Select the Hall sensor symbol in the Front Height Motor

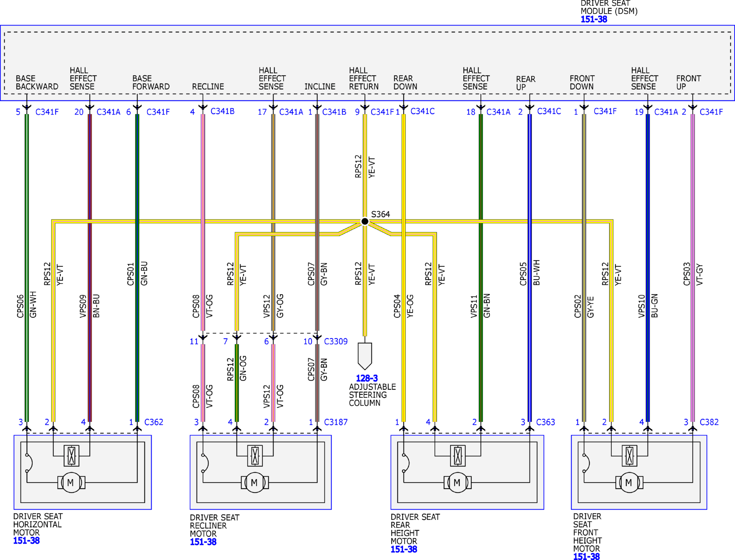click(x=629, y=456)
